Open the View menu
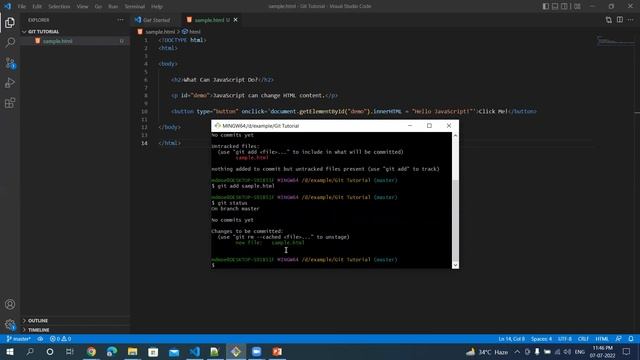The width and height of the screenshot is (640, 360). tap(82, 7)
